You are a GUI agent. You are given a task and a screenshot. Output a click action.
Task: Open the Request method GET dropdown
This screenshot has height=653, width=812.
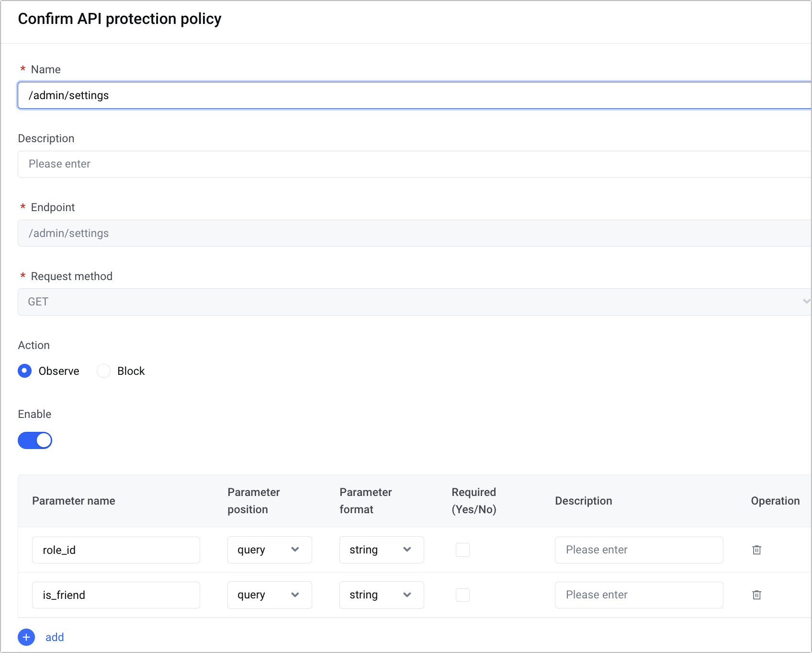pos(415,302)
